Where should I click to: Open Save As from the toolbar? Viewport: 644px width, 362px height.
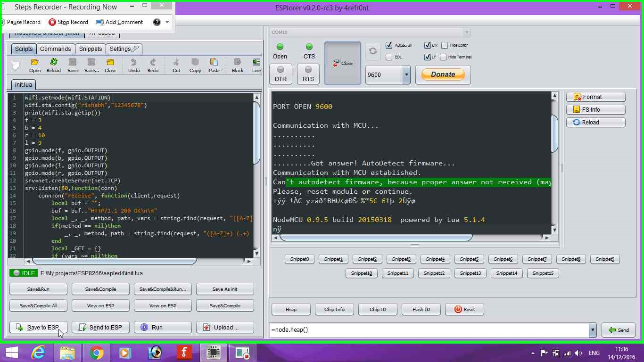(91, 66)
